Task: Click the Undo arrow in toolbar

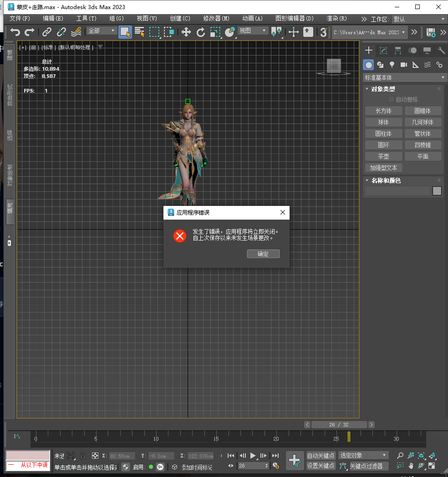Action: tap(15, 32)
